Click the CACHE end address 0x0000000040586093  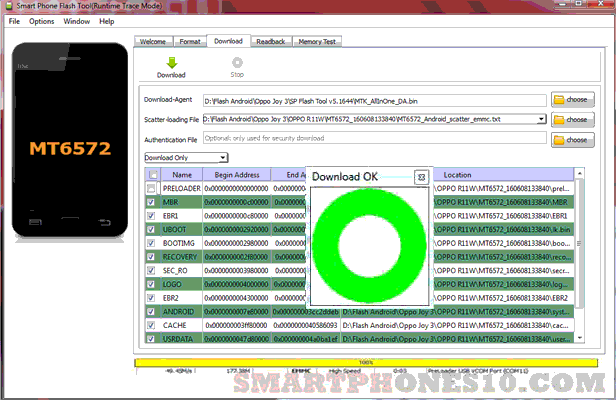(305, 325)
